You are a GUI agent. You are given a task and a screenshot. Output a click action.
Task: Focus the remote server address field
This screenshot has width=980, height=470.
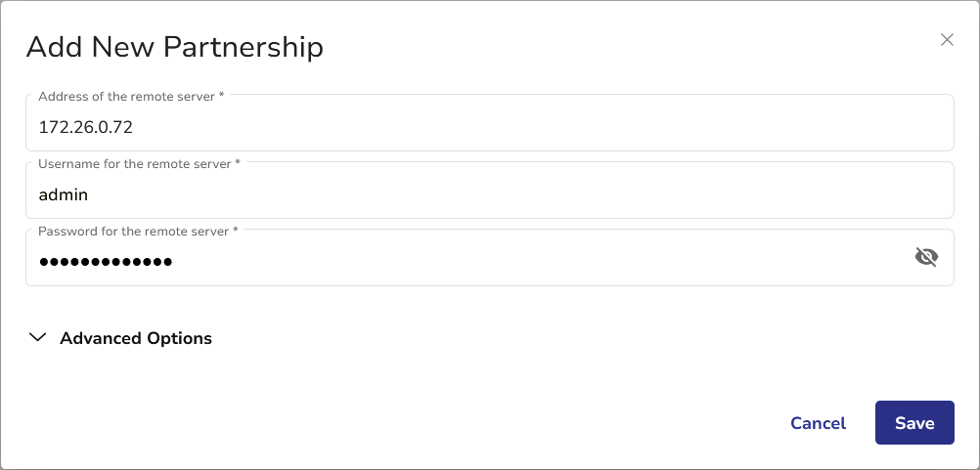489,127
